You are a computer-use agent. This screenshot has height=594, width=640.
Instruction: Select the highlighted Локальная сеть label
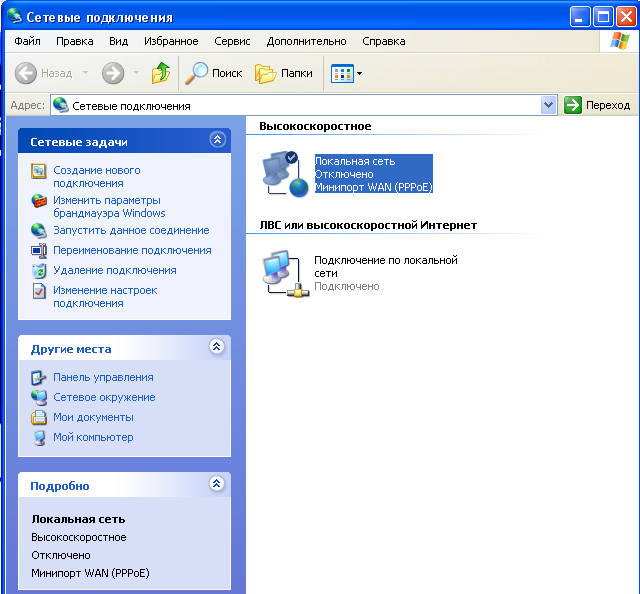(373, 174)
